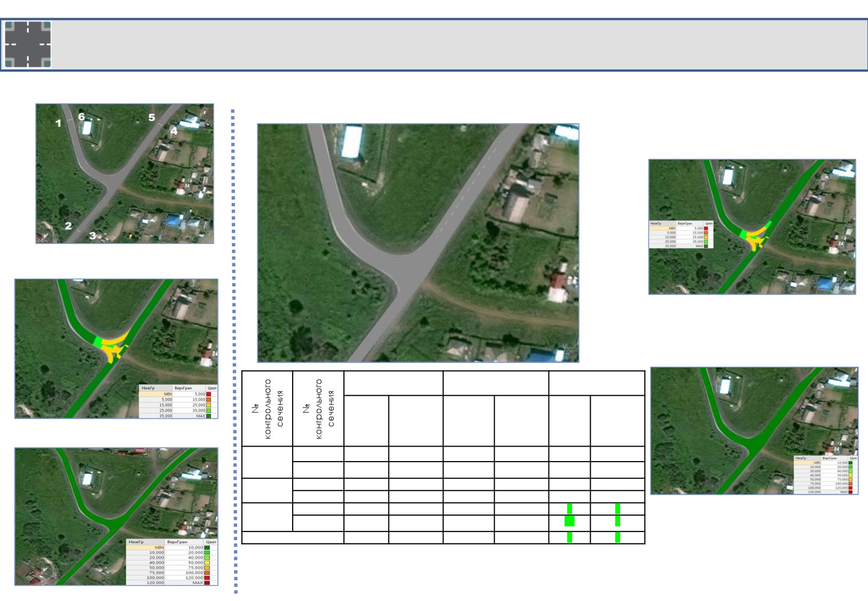Select first table column header '№ контрольного сечения'
The height and width of the screenshot is (601, 868).
267,409
